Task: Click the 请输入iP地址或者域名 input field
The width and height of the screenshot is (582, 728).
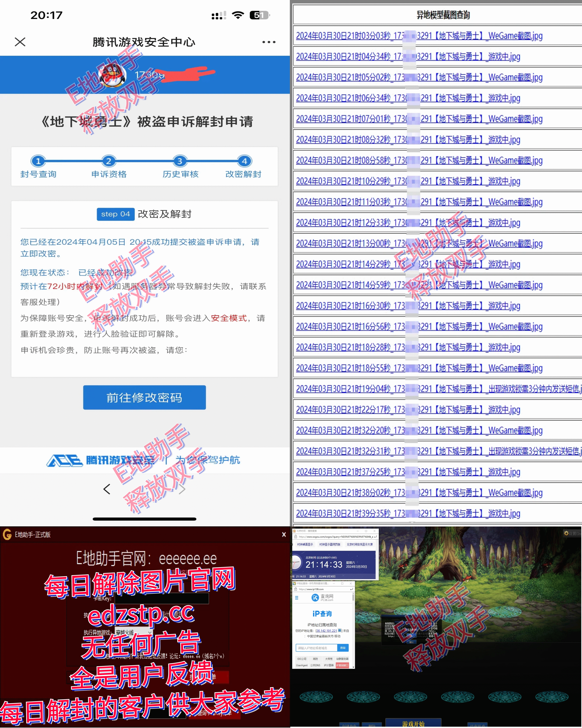Action: [x=316, y=648]
